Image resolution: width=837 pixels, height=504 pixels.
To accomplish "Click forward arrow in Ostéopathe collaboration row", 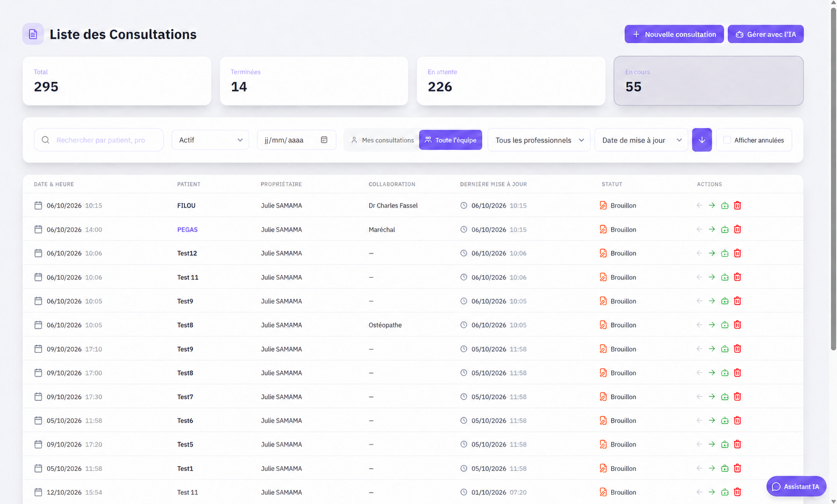I will pos(712,325).
